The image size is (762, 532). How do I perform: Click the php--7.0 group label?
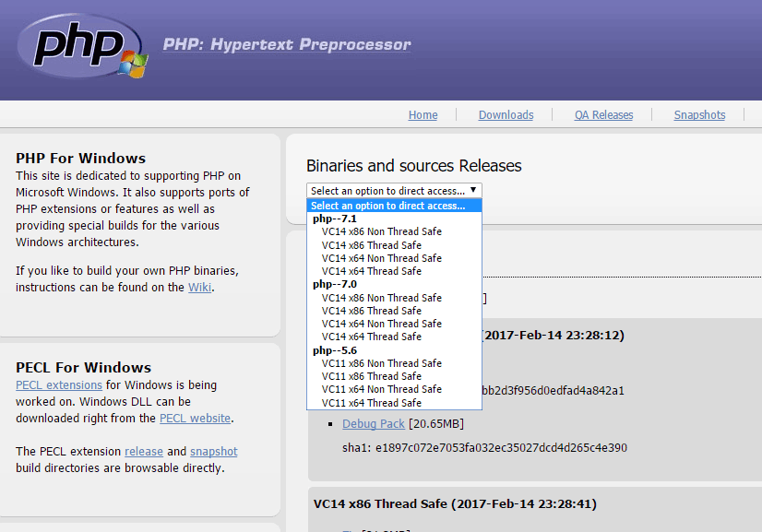tap(334, 284)
